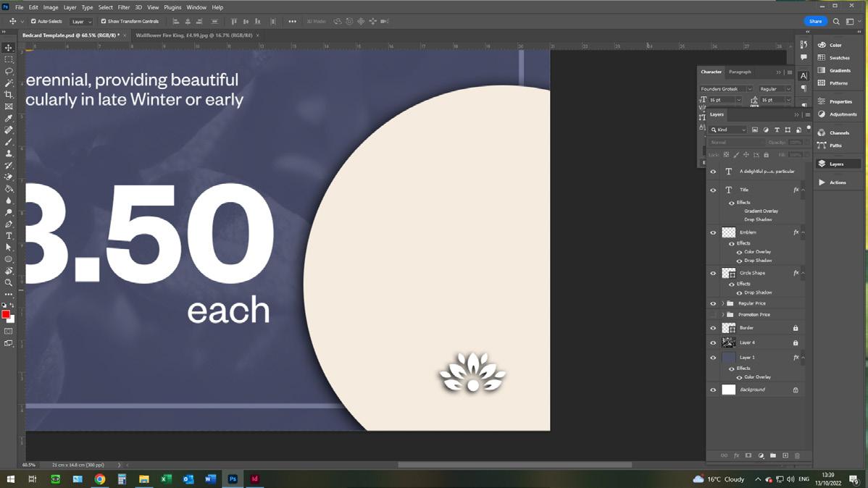
Task: Select the Ellipse shape tool
Action: pos(8,259)
